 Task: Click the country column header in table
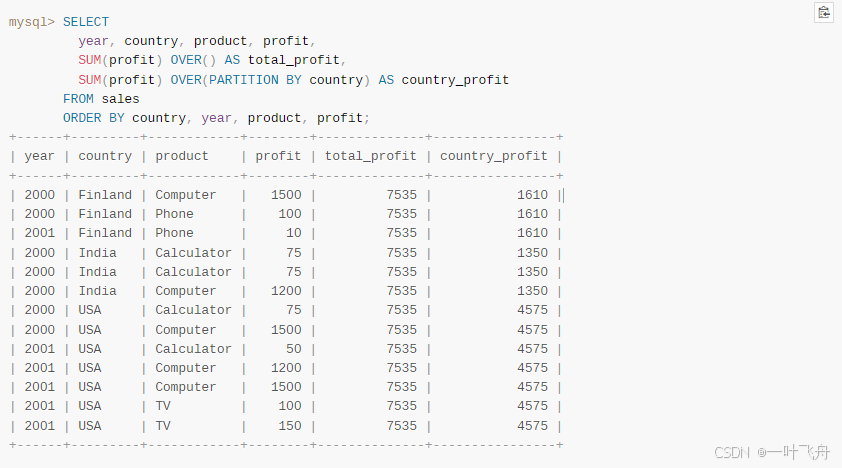pyautogui.click(x=105, y=156)
